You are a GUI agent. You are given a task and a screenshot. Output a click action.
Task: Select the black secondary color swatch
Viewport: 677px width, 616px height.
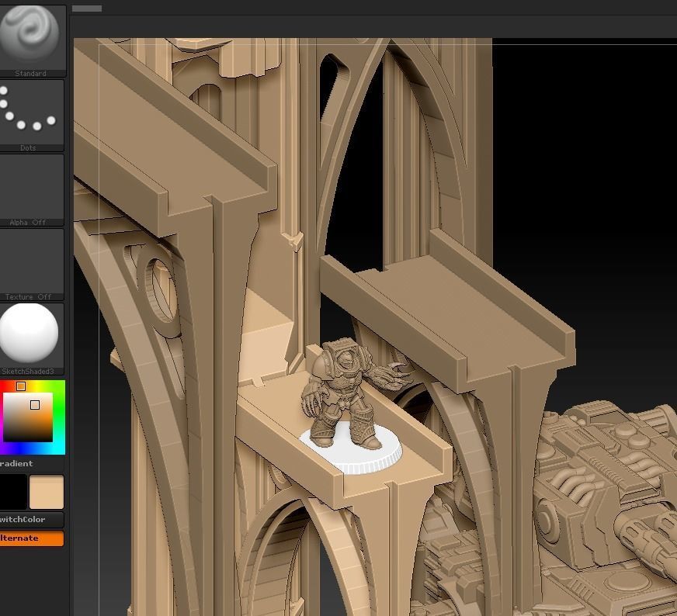(13, 492)
